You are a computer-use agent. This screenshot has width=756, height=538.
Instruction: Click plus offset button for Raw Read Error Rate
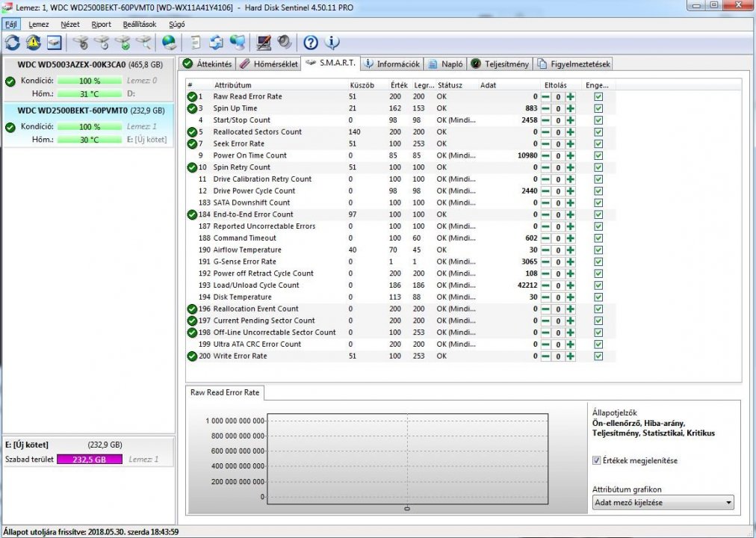(571, 96)
